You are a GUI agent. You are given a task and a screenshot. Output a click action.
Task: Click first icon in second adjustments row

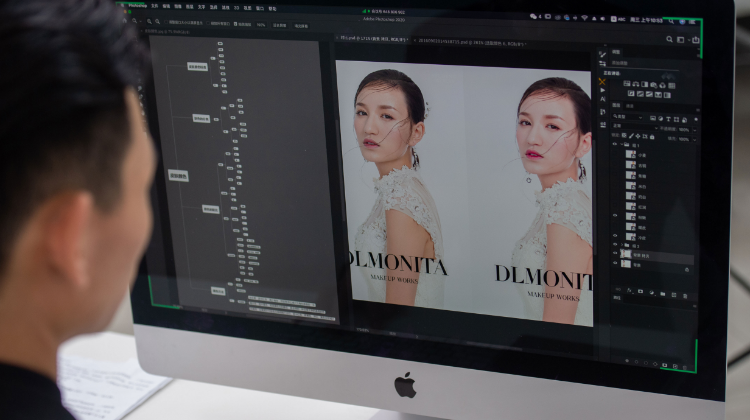pyautogui.click(x=631, y=93)
